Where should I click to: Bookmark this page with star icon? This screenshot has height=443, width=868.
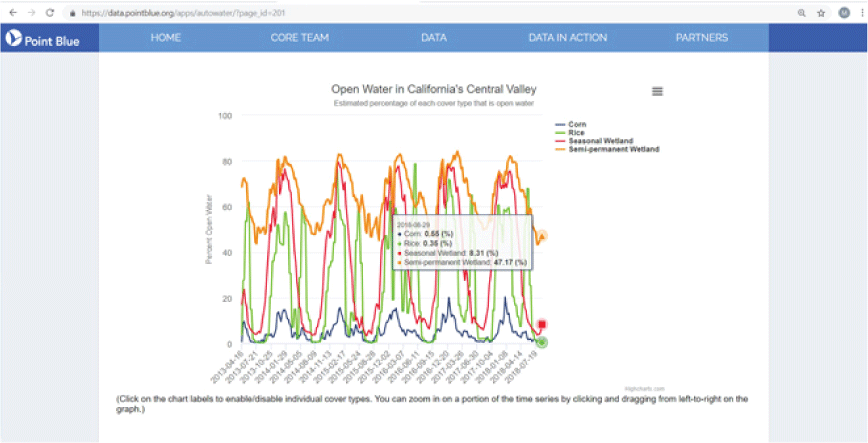(821, 13)
